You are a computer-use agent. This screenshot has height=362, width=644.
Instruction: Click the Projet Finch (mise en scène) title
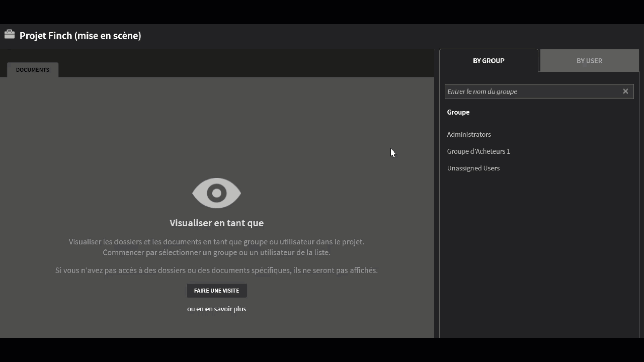point(80,36)
